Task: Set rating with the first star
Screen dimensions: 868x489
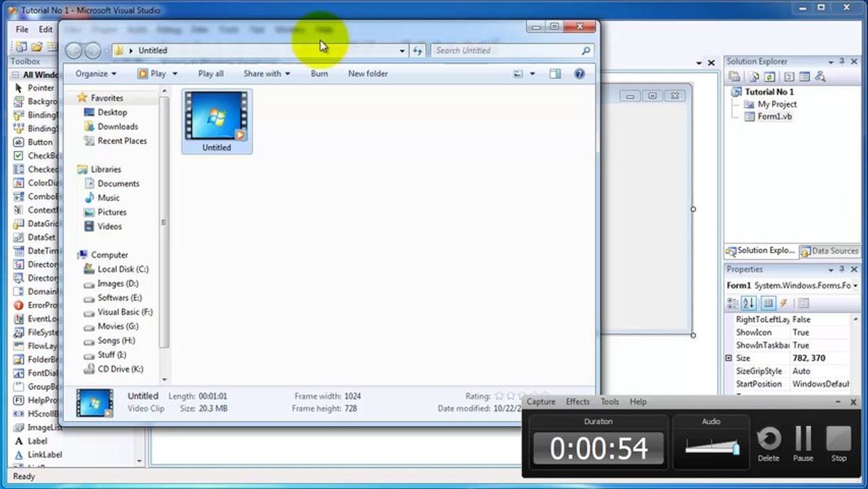Action: [x=499, y=395]
